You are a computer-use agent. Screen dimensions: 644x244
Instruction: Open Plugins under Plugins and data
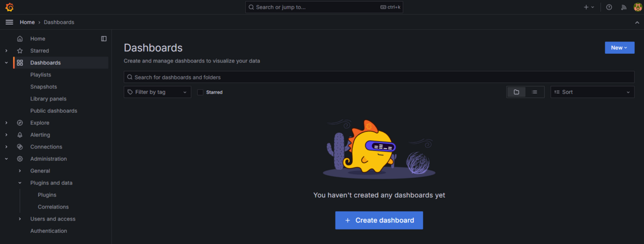point(47,195)
